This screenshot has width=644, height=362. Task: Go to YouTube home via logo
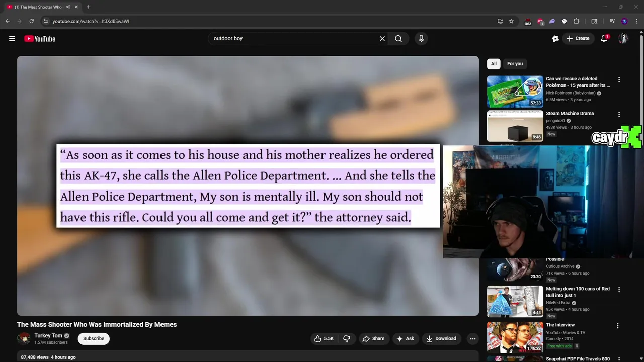tap(40, 39)
